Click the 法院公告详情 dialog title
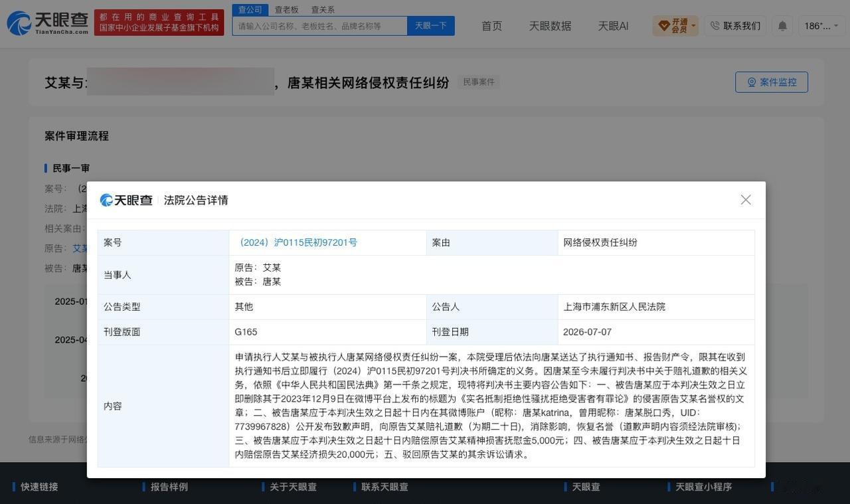Image resolution: width=850 pixels, height=504 pixels. coord(196,200)
